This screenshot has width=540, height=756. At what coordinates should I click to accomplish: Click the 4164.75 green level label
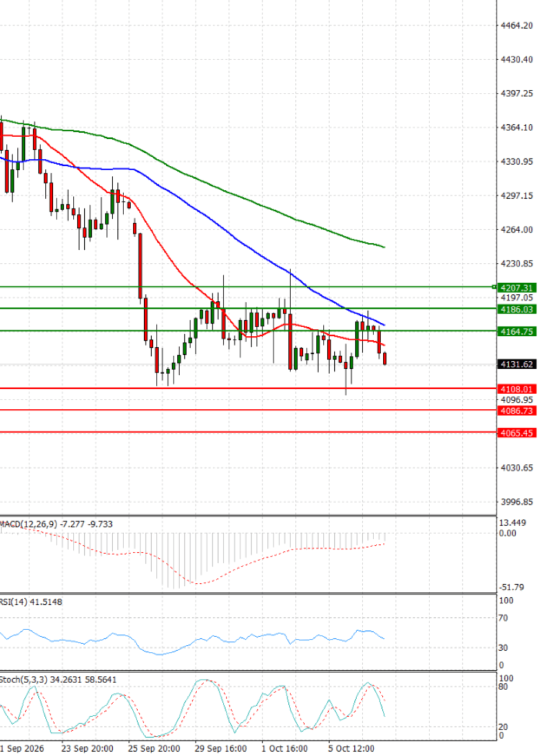517,332
